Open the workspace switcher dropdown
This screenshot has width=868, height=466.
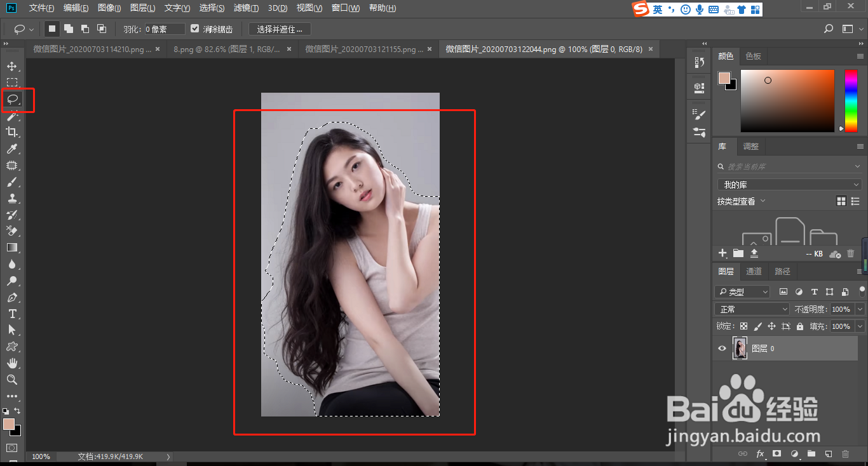[x=851, y=29]
